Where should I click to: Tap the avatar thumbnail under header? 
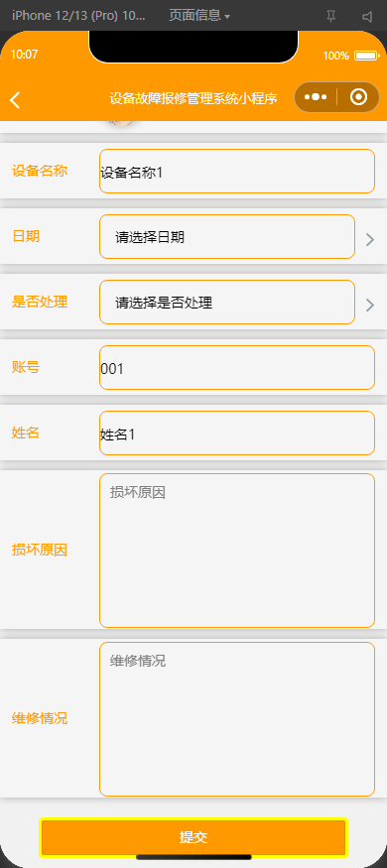[122, 122]
